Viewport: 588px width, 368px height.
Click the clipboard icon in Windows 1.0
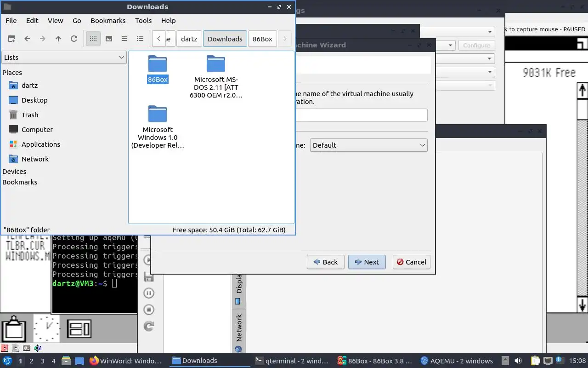[14, 328]
